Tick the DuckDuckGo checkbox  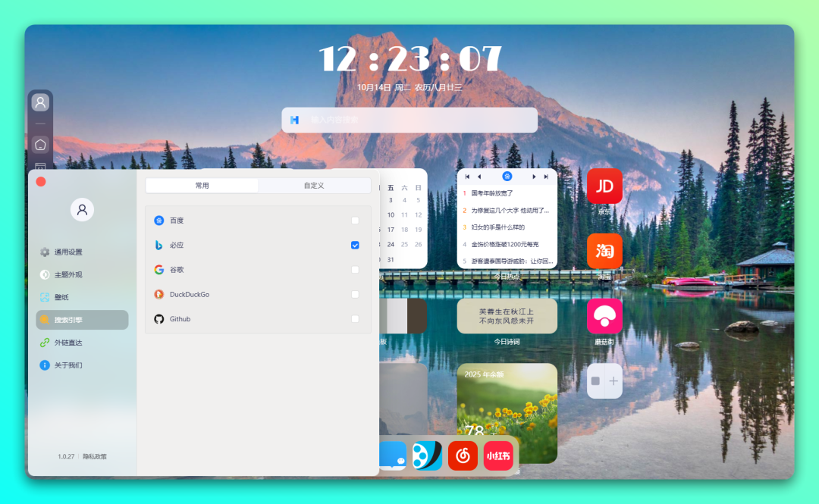click(355, 294)
